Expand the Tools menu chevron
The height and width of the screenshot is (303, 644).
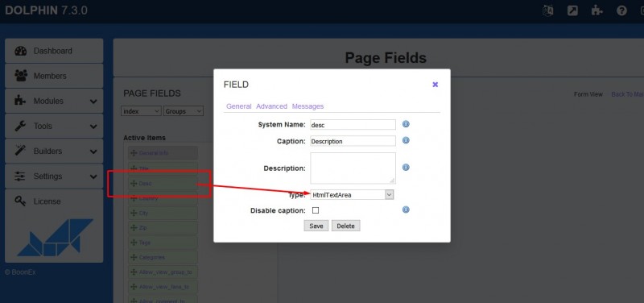(x=93, y=127)
